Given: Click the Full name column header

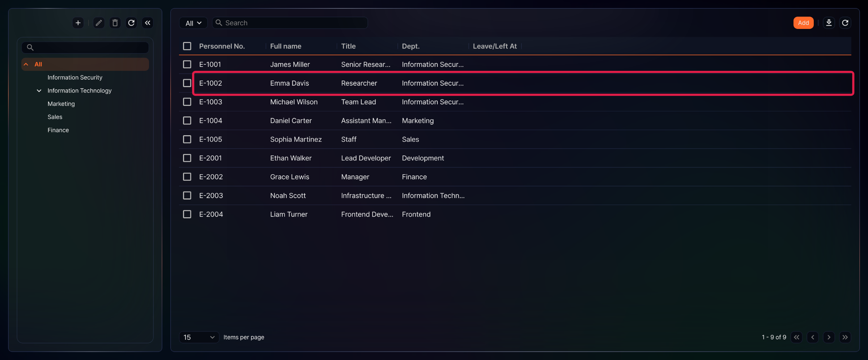Looking at the screenshot, I should pyautogui.click(x=286, y=46).
